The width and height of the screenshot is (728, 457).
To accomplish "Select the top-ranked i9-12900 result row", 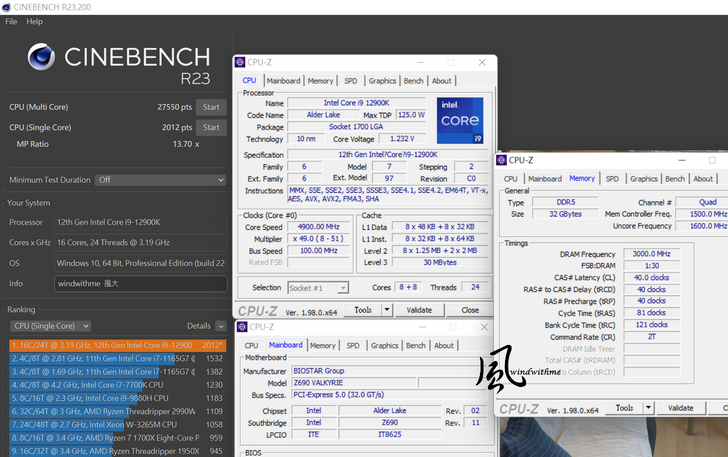I will click(x=115, y=345).
